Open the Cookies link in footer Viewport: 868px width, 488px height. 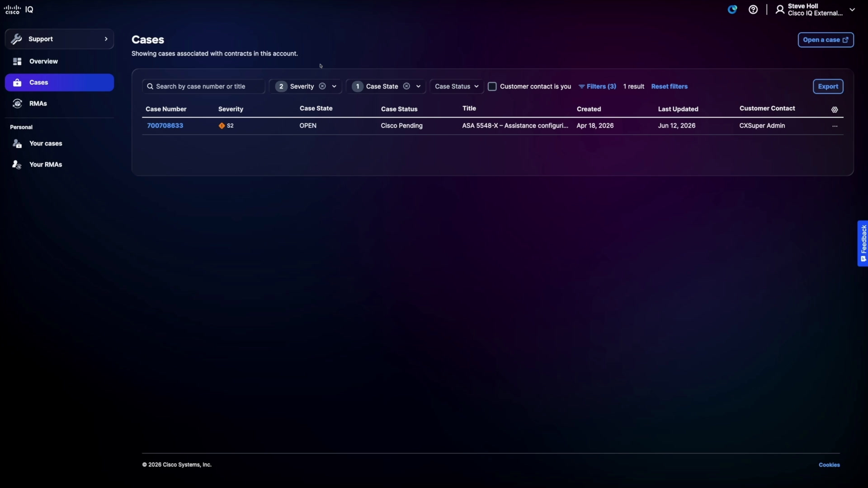click(x=829, y=465)
